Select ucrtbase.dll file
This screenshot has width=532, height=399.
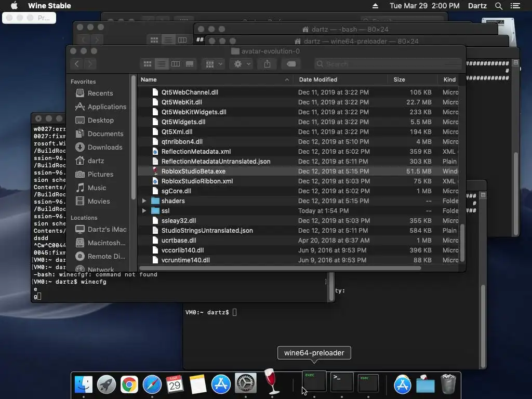pyautogui.click(x=298, y=240)
